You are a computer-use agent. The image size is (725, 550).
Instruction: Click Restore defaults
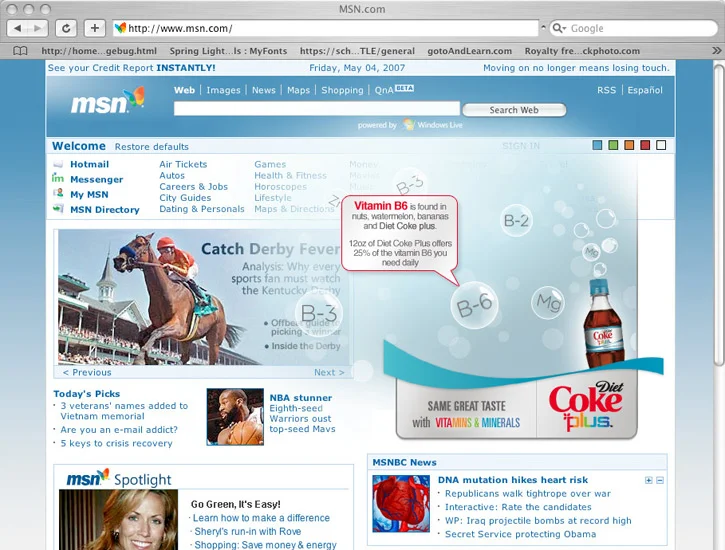click(152, 147)
